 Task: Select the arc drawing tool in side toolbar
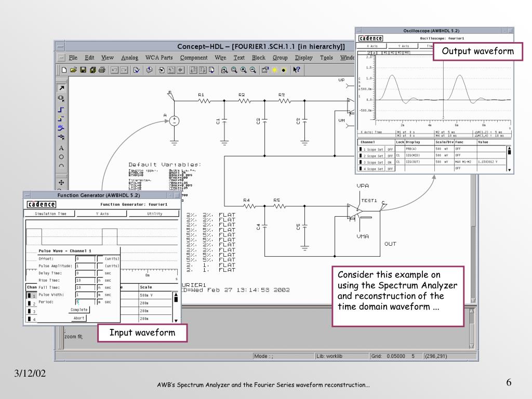click(61, 166)
